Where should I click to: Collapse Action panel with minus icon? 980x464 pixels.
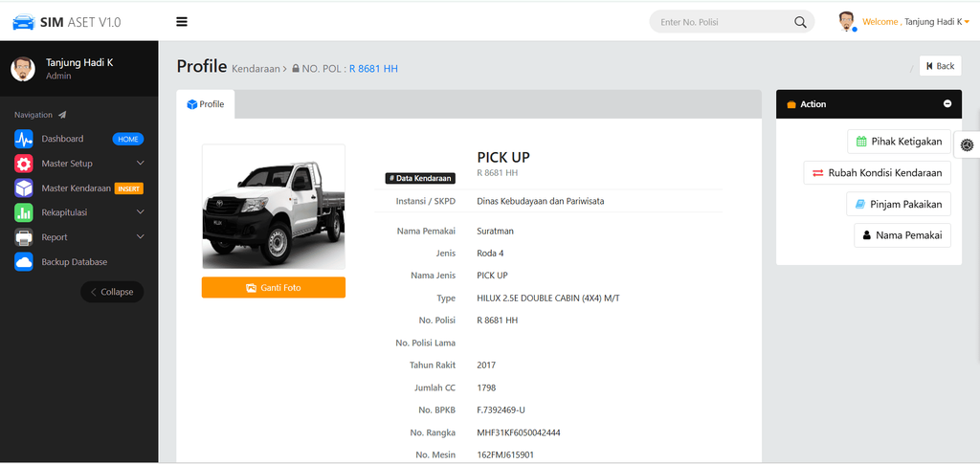pos(947,104)
